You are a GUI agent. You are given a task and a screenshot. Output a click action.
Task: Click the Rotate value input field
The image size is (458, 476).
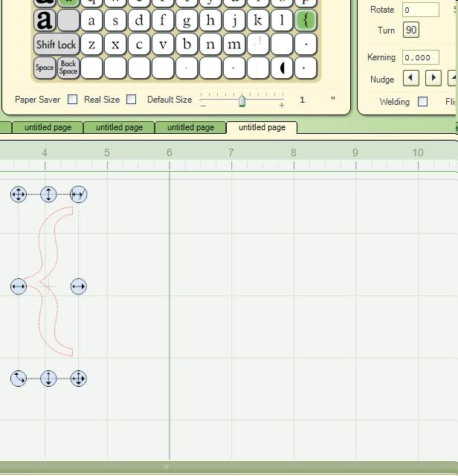(421, 10)
